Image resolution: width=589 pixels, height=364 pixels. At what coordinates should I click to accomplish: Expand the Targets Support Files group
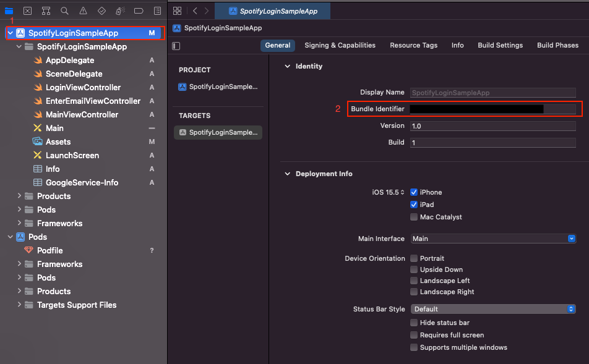click(19, 305)
